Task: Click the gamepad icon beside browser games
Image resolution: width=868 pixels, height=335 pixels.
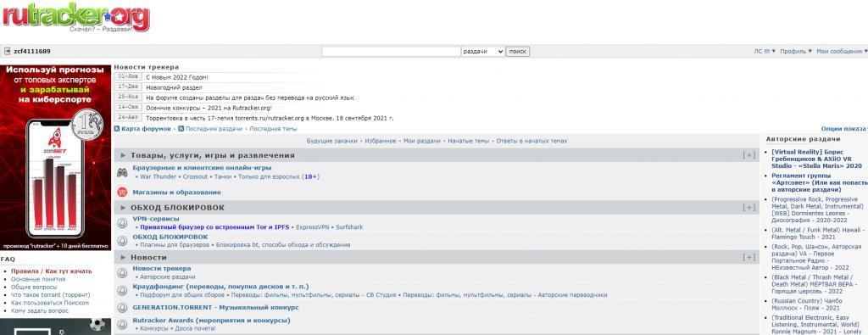Action: click(122, 172)
